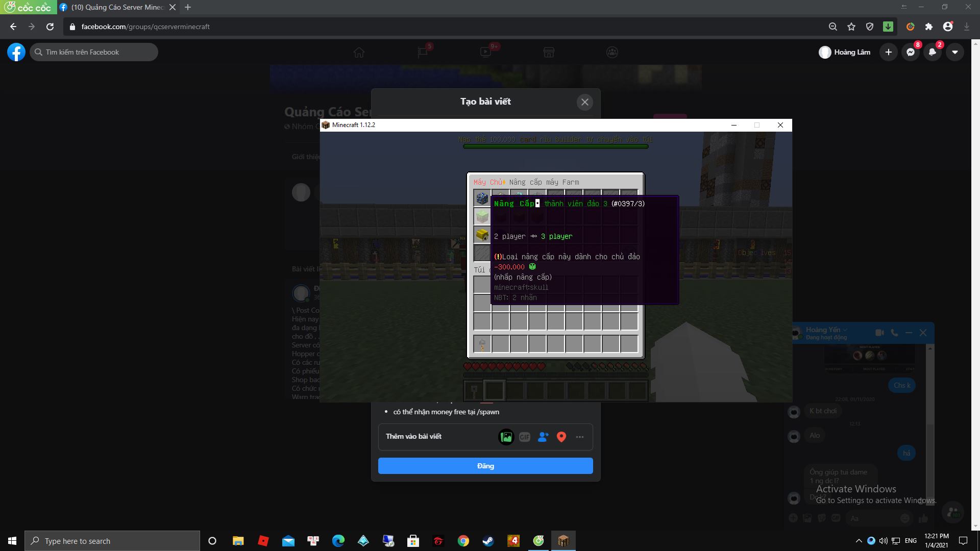
Task: Open a new browser tab
Action: pyautogui.click(x=188, y=7)
